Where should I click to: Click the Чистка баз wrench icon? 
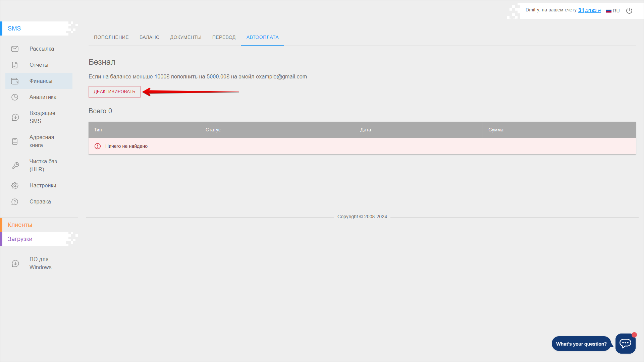click(15, 166)
